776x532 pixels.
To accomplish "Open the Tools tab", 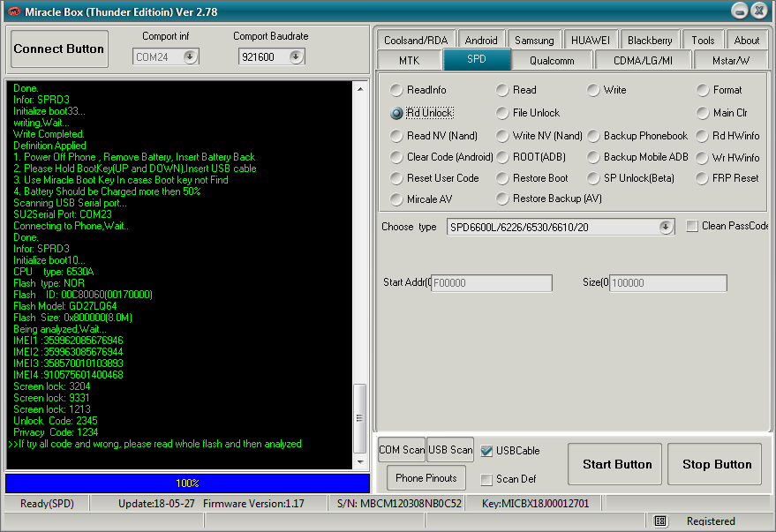I will tap(703, 40).
